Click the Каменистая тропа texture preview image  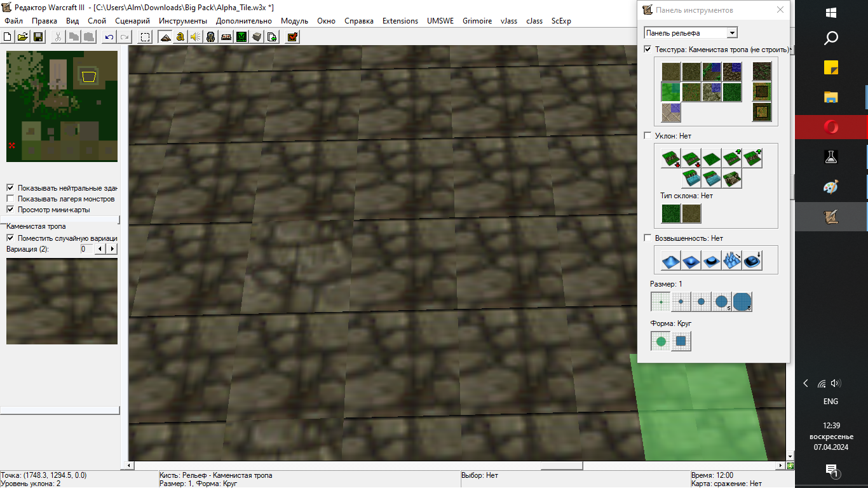62,301
